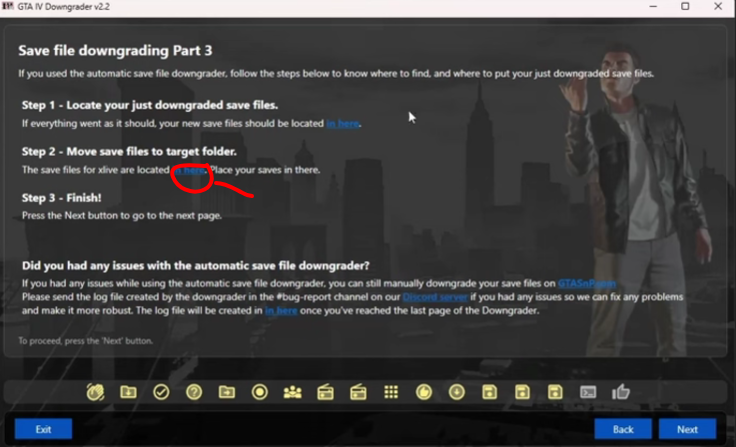Select the middle save disk icon
The image size is (736, 447).
(x=522, y=392)
